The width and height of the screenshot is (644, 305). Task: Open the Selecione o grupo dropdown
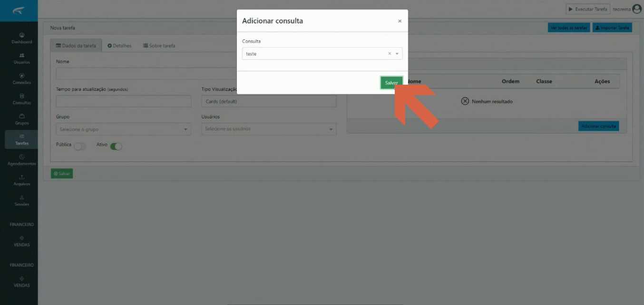(124, 129)
